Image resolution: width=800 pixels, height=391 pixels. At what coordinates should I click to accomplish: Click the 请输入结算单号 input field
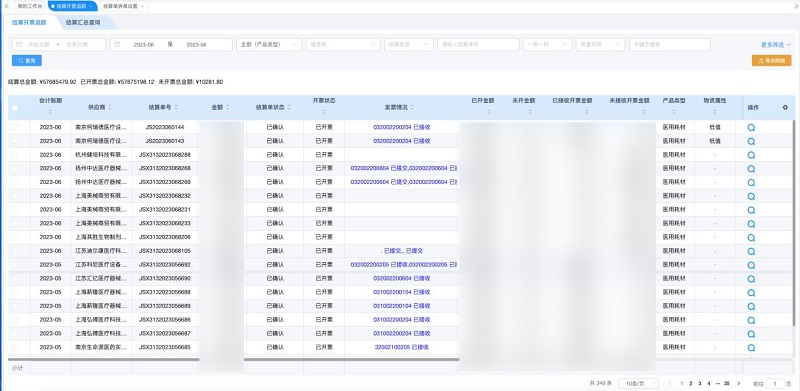point(478,45)
